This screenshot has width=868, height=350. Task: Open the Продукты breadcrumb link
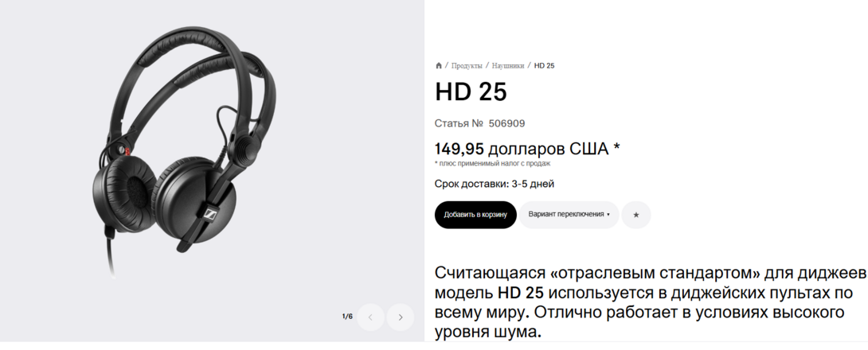pyautogui.click(x=467, y=66)
